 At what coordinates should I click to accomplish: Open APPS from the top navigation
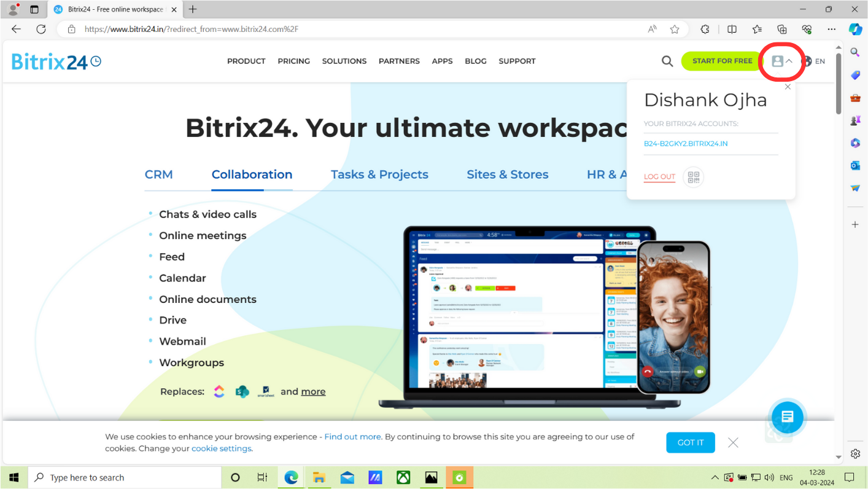point(442,61)
